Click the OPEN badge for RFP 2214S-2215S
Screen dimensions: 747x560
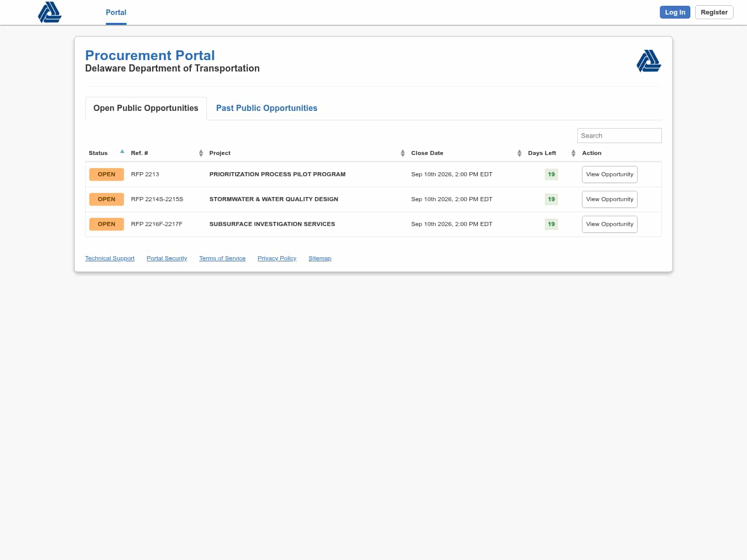(106, 199)
